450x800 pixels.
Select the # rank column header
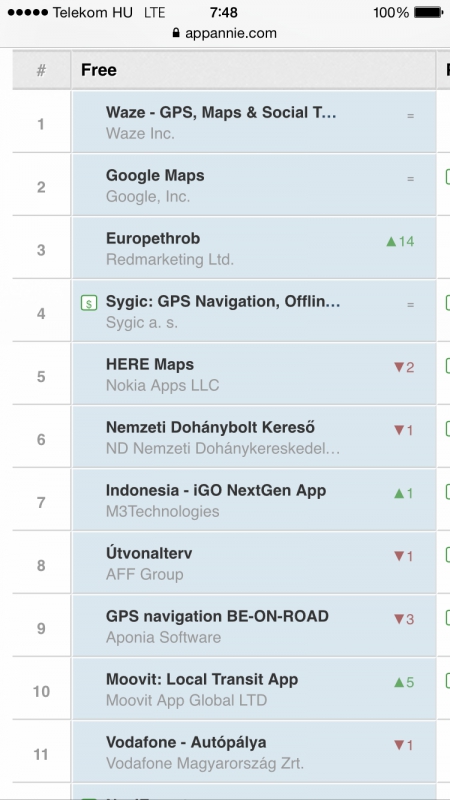point(41,70)
